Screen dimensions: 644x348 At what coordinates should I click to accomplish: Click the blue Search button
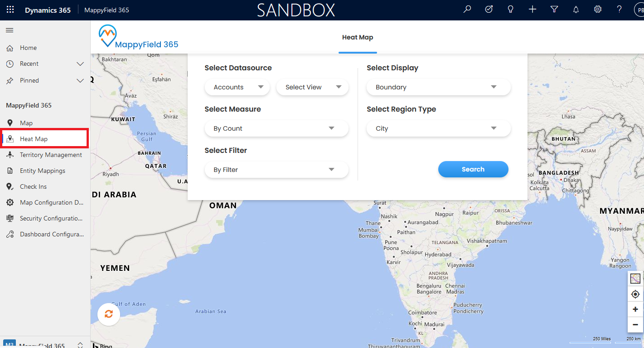[473, 169]
